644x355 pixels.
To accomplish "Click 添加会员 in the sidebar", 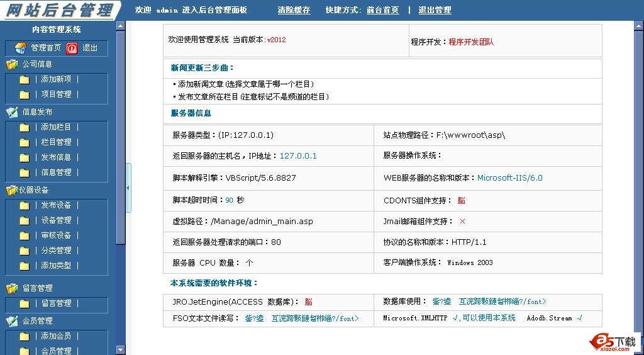I will 56,336.
